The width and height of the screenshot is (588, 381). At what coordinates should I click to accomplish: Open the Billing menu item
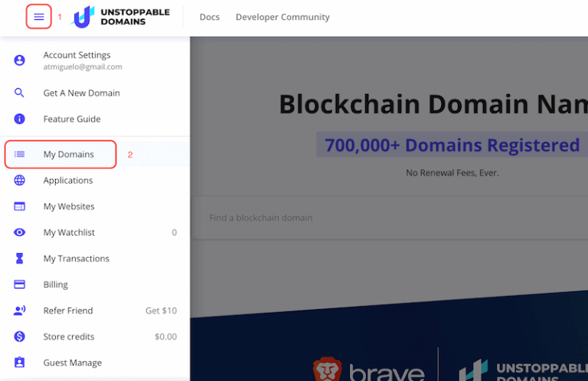point(95,285)
